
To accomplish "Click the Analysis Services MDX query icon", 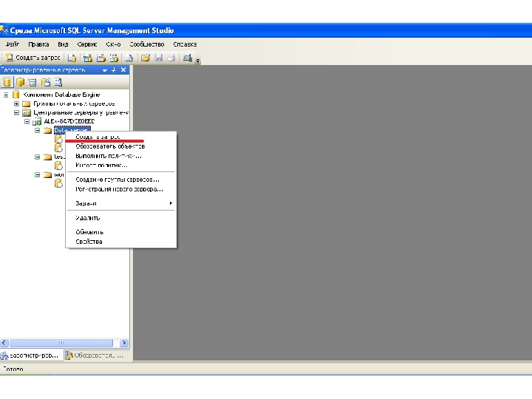I will pos(88,58).
